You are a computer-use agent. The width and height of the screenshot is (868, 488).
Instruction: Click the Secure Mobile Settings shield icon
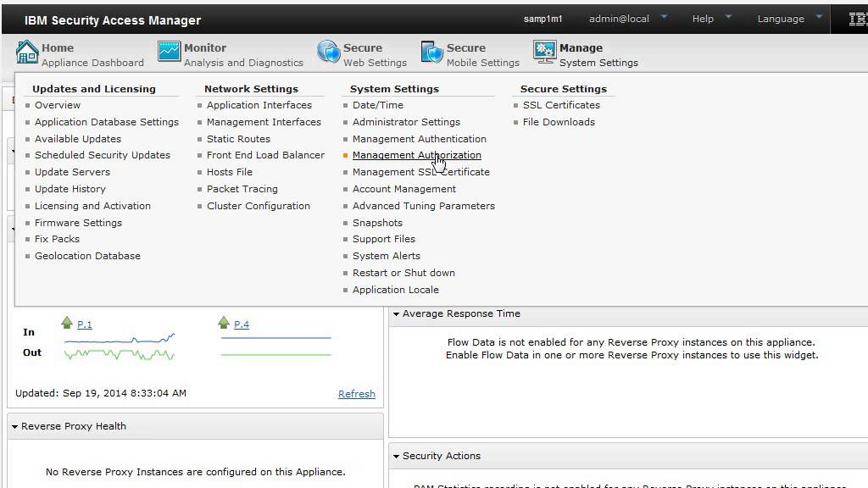[431, 52]
